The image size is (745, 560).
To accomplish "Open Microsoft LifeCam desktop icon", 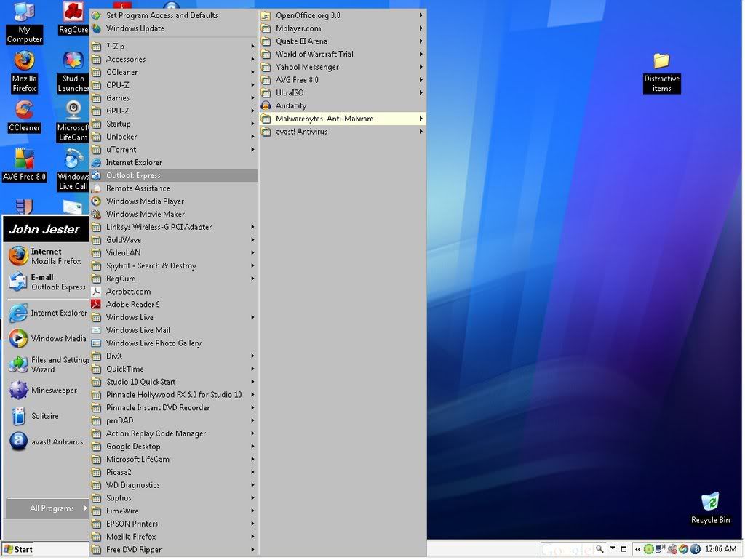I will click(73, 121).
